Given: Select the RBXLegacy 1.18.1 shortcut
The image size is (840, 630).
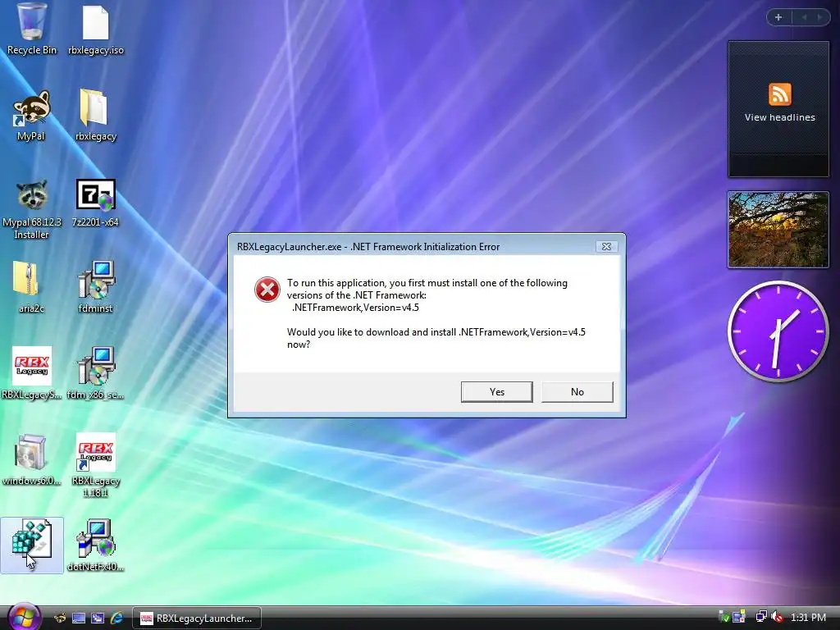Looking at the screenshot, I should click(x=95, y=465).
